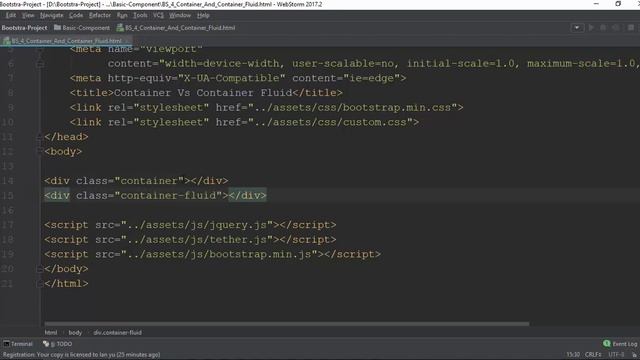
Task: Click the 15:30 cursor position indicator
Action: click(573, 355)
